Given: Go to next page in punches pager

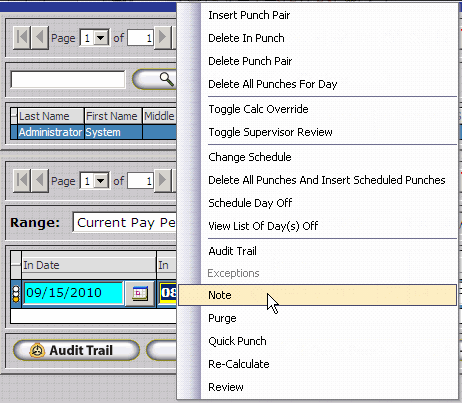Looking at the screenshot, I should pos(163,181).
